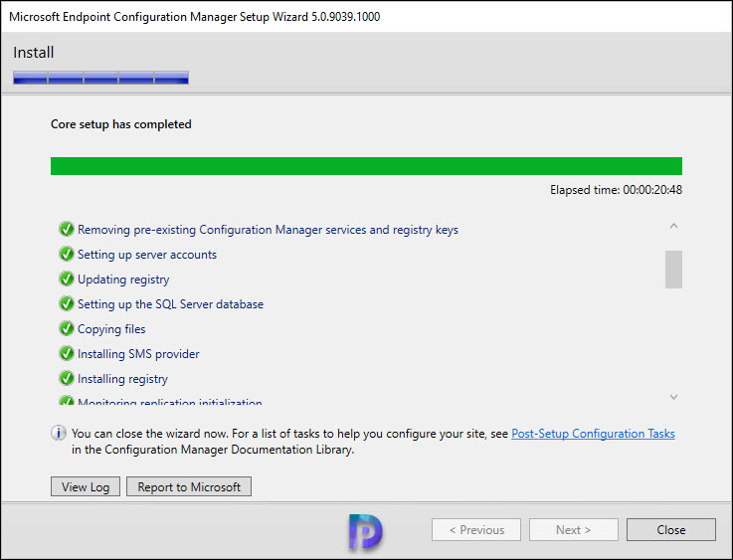Click the scroll down arrow of the task list
Image resolution: width=733 pixels, height=560 pixels.
(673, 397)
